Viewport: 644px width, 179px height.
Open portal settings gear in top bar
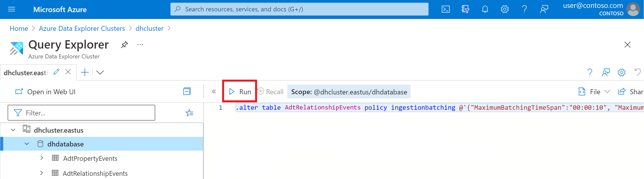[x=505, y=10]
